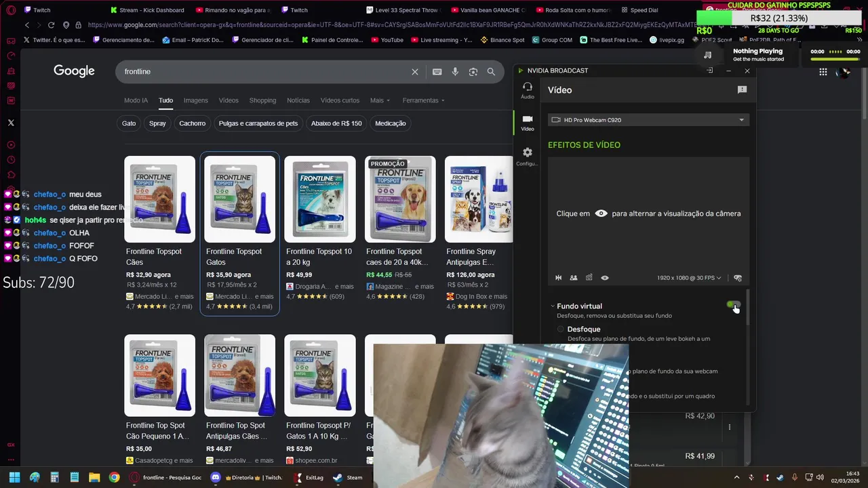
Task: Switch to Speed Dial browser tab
Action: tap(639, 10)
